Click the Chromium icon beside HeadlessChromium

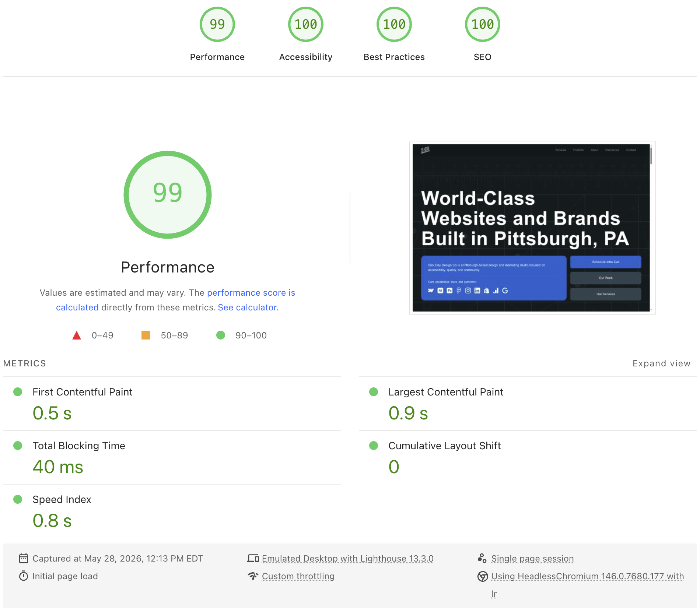point(483,576)
